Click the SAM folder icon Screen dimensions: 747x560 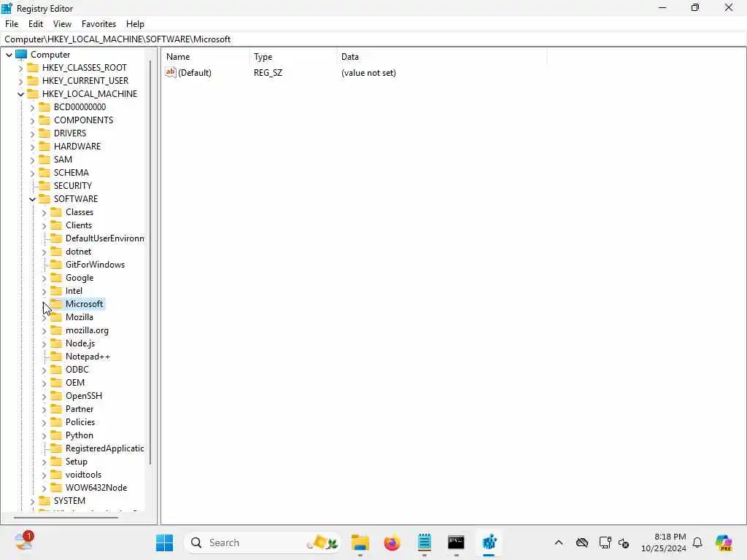click(x=44, y=159)
